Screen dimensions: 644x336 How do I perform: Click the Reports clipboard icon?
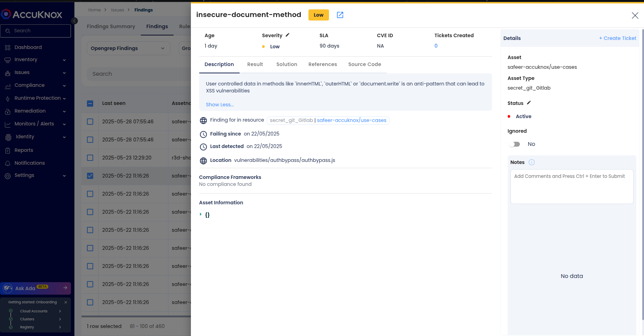click(x=8, y=150)
